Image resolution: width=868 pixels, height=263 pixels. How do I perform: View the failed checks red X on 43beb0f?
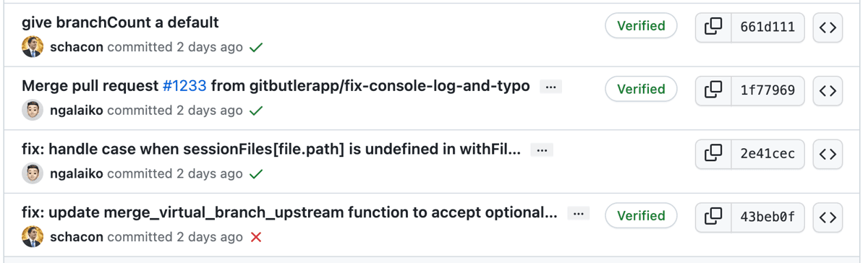[x=255, y=237]
